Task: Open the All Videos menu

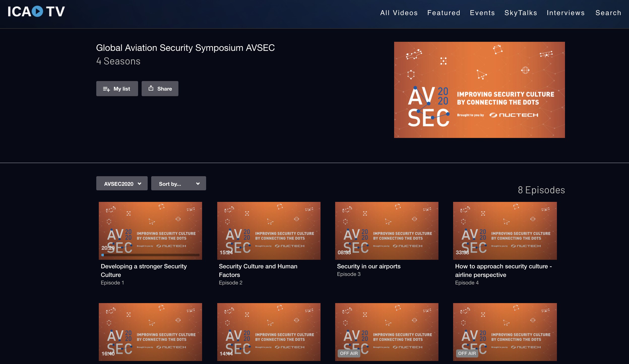Action: 399,13
